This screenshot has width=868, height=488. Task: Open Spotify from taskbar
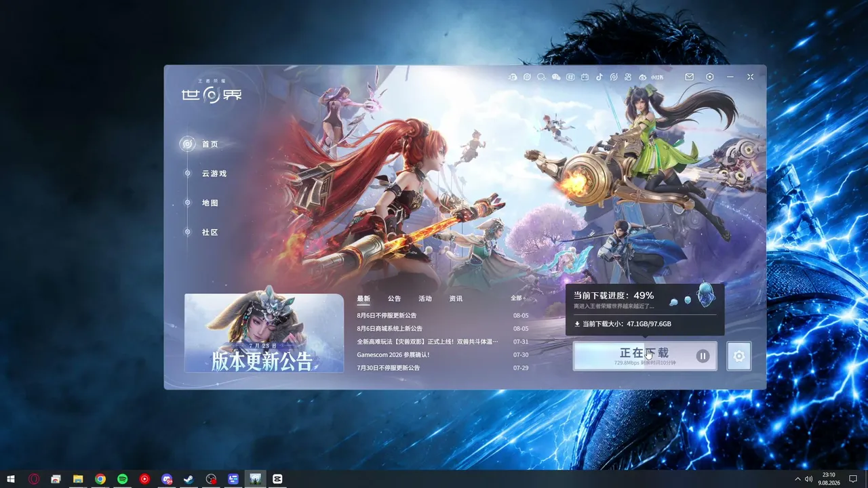pos(123,479)
